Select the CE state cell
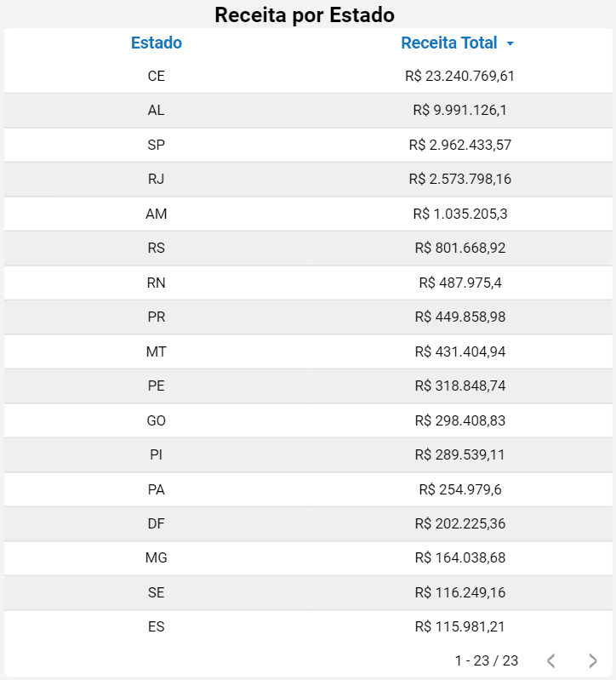The height and width of the screenshot is (680, 616). [157, 76]
